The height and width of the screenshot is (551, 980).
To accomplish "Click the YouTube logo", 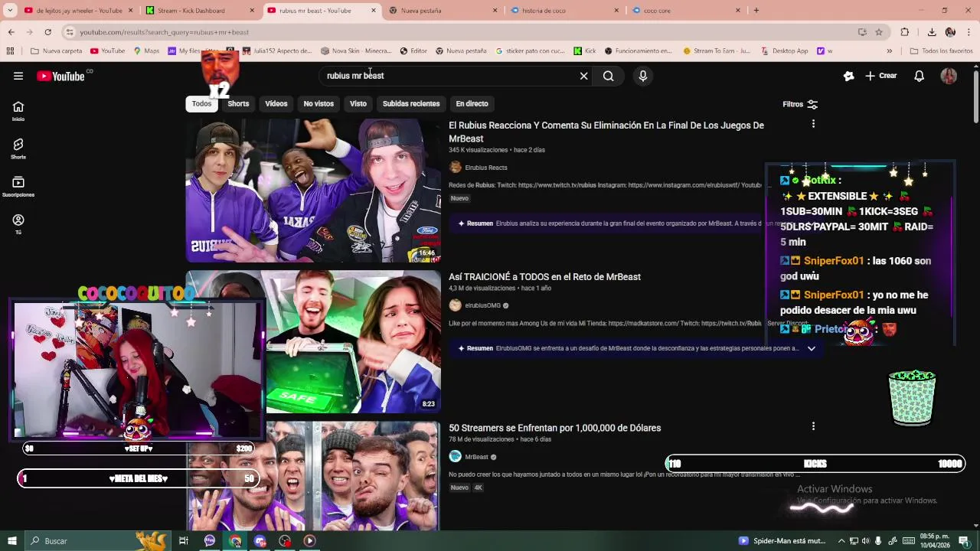I will (60, 76).
